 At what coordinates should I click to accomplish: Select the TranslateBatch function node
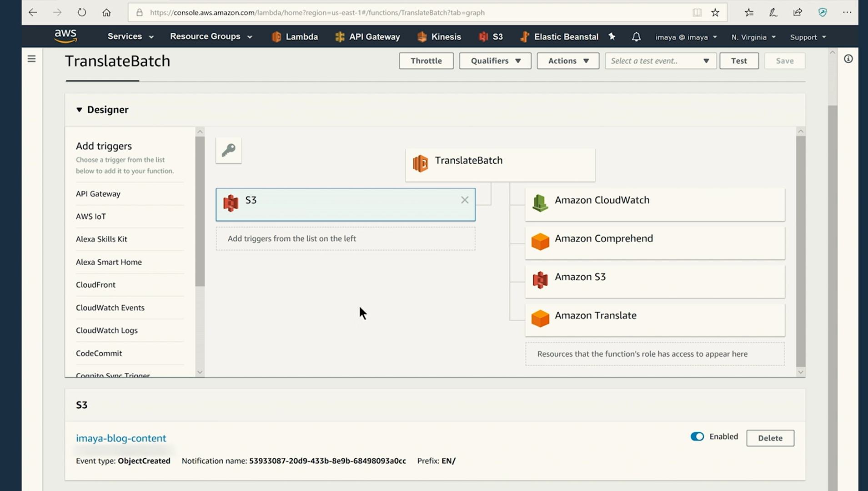500,165
